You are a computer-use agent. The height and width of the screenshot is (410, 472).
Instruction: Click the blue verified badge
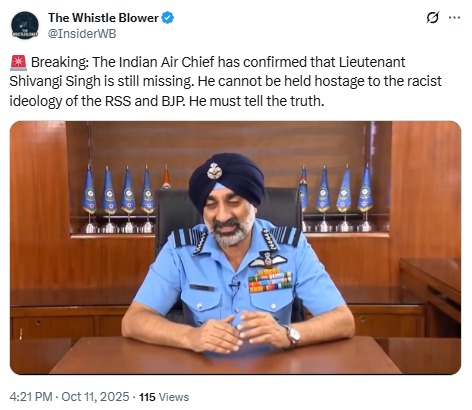click(168, 18)
